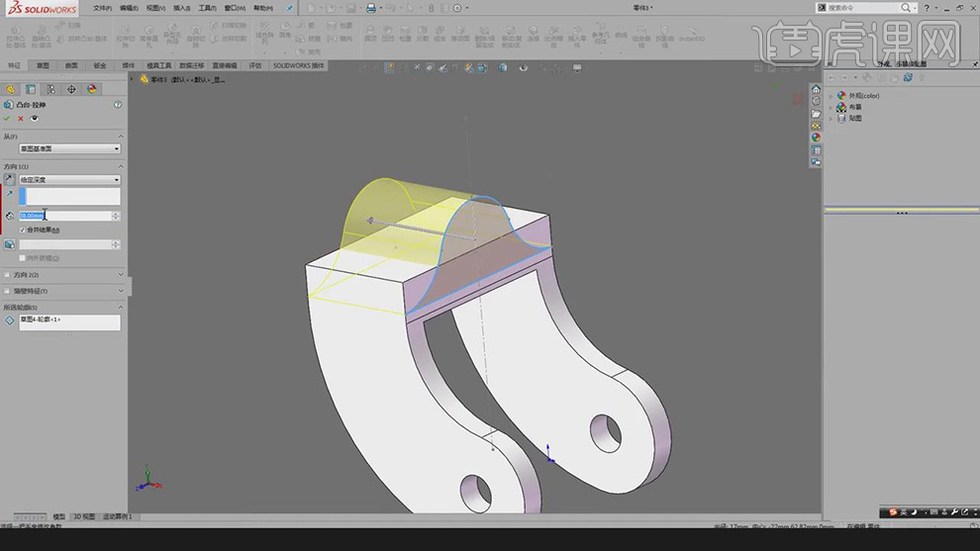Cancel the extrude with the red X
The height and width of the screenshot is (551, 980).
click(x=21, y=119)
